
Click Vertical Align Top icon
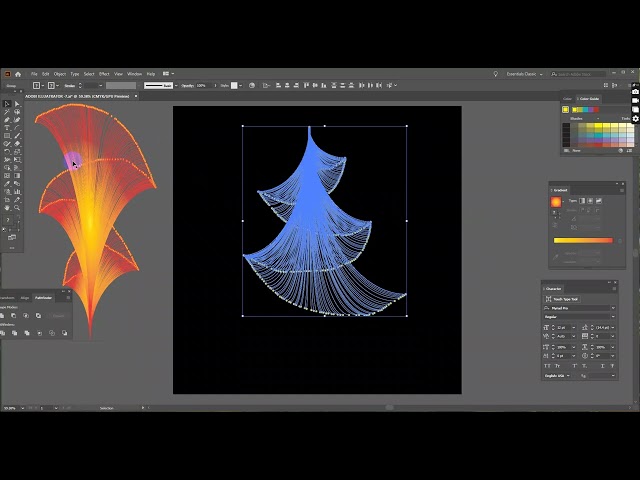coord(307,85)
